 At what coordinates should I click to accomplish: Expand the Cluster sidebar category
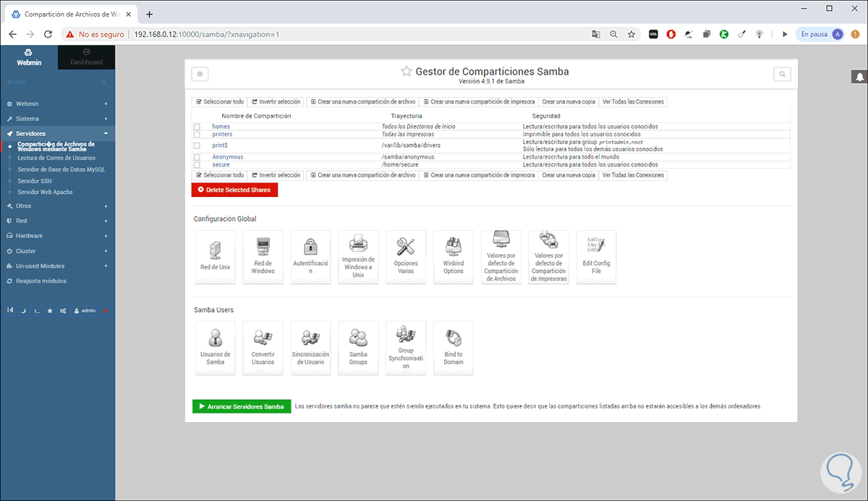click(57, 250)
